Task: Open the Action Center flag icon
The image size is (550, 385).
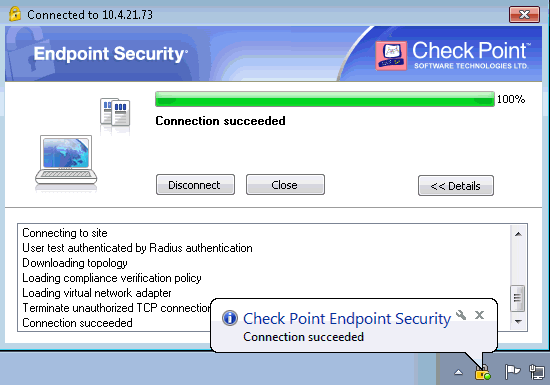Action: (512, 372)
